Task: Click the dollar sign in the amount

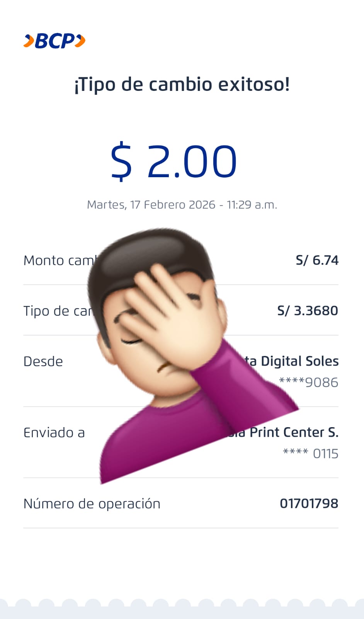Action: pyautogui.click(x=121, y=161)
